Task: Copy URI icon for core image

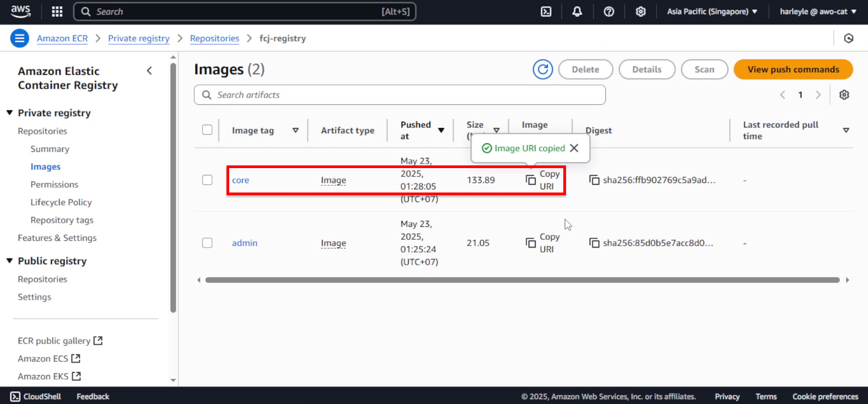Action: [530, 180]
